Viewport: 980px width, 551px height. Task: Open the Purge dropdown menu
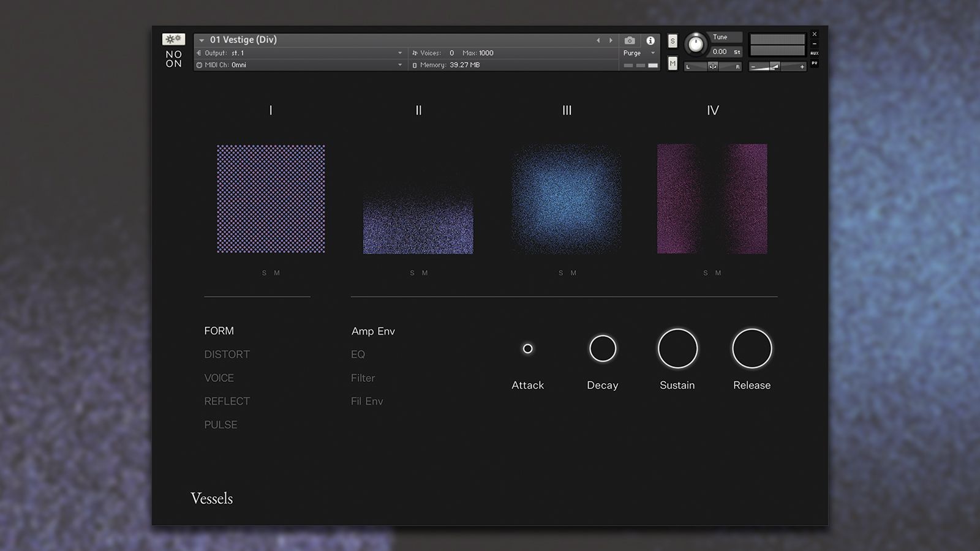pos(639,53)
